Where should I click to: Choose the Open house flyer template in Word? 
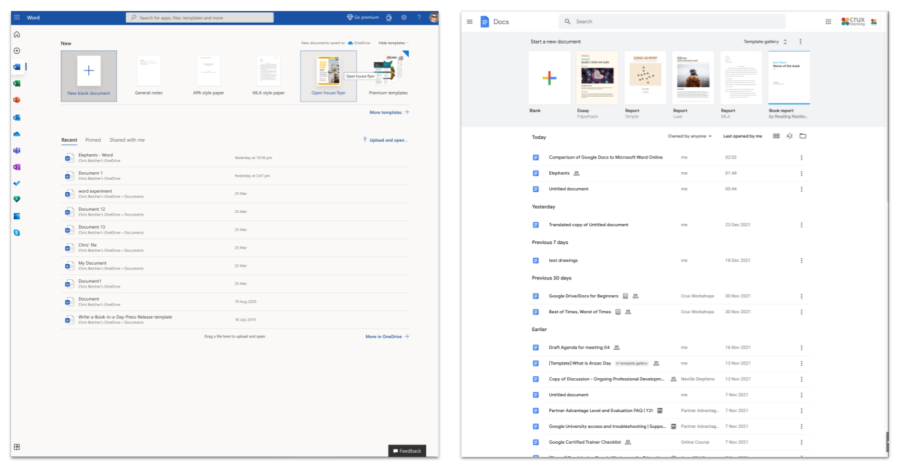(x=328, y=76)
